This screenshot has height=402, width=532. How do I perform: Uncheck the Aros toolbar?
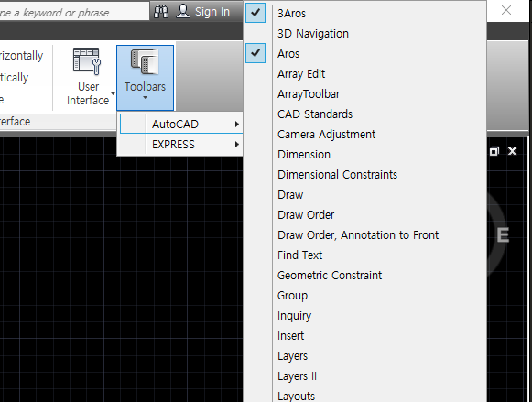(255, 53)
